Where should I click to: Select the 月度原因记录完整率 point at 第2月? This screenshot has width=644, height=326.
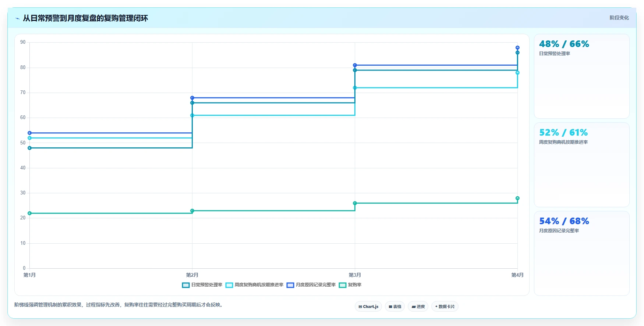[x=192, y=98]
